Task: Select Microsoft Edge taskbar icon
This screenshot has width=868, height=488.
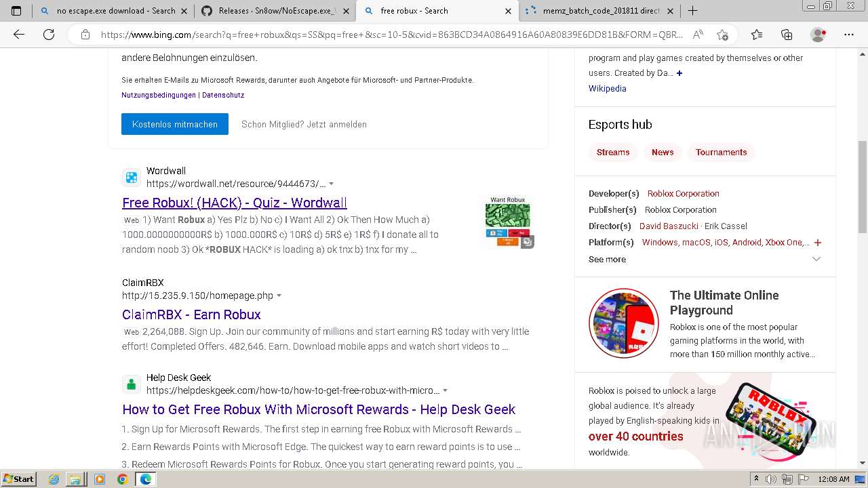Action: point(145,479)
